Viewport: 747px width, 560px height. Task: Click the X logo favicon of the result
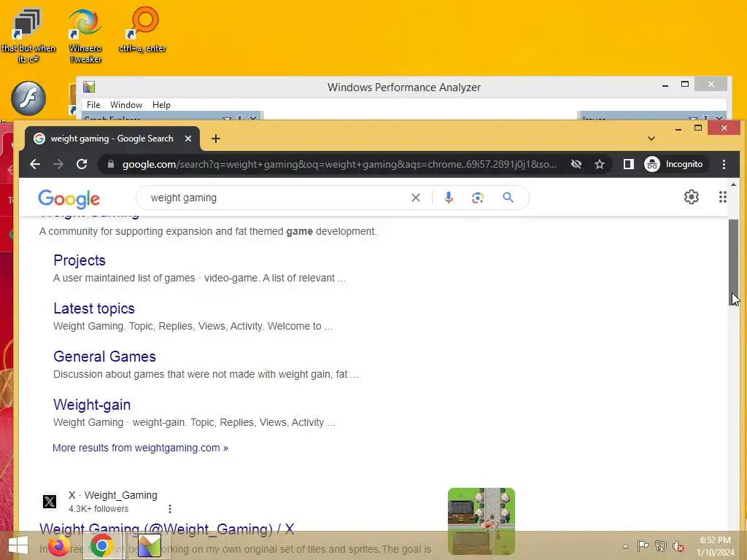click(50, 502)
